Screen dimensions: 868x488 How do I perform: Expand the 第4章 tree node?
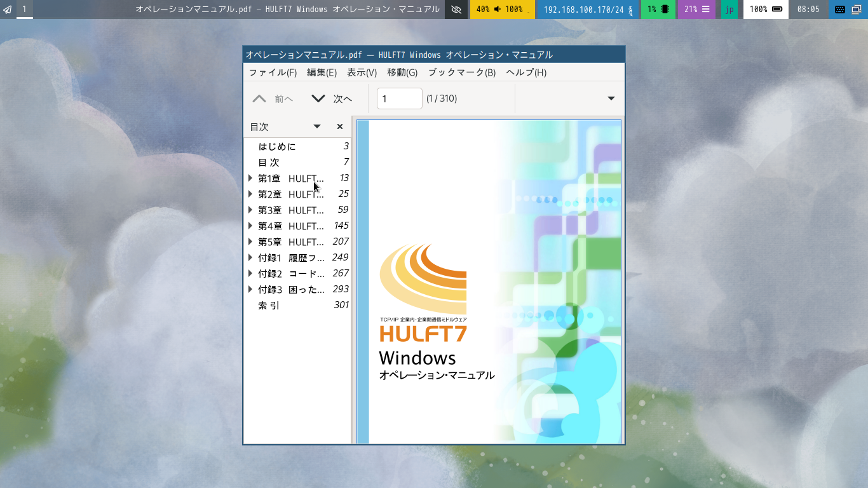(x=250, y=226)
